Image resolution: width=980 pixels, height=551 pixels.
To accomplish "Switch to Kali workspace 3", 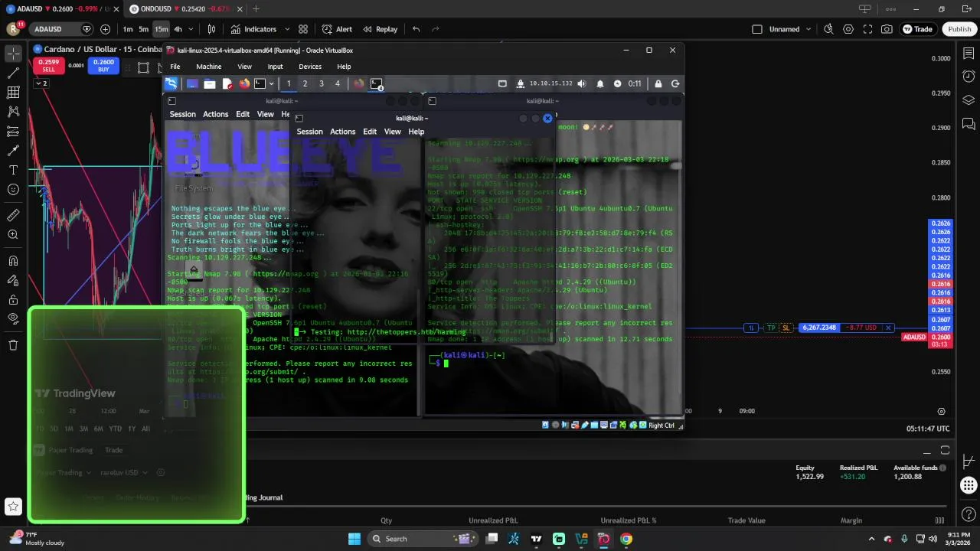I will pos(321,83).
